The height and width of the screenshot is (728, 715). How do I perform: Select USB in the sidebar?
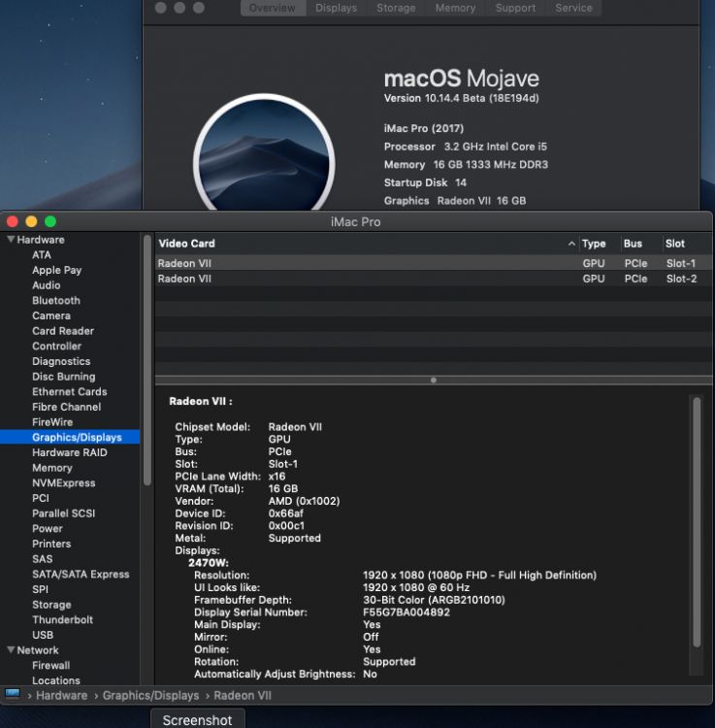[x=43, y=635]
